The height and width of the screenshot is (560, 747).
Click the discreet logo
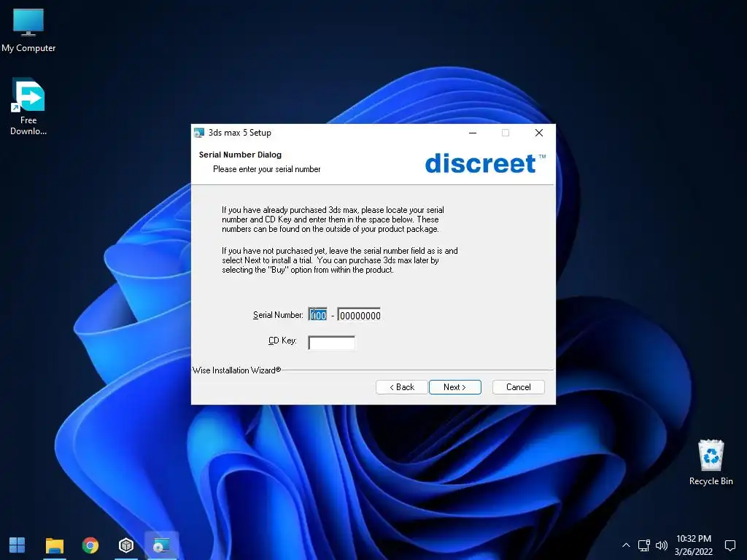click(485, 163)
